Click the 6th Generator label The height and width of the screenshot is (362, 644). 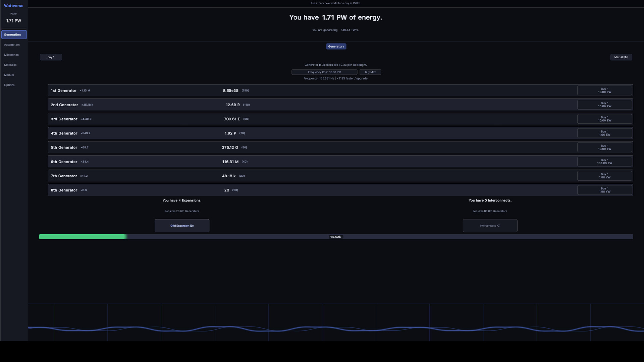click(64, 162)
